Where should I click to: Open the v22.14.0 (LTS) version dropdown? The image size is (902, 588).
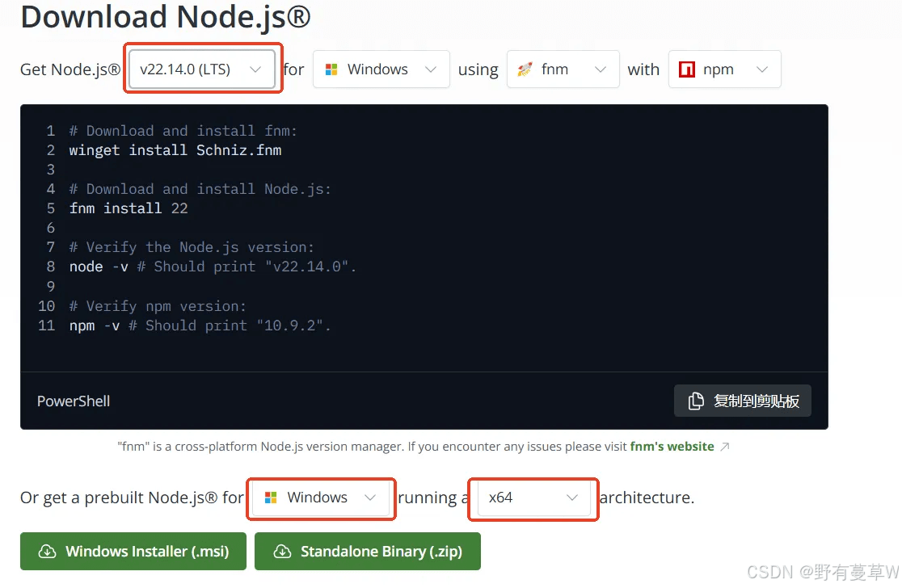click(x=201, y=69)
